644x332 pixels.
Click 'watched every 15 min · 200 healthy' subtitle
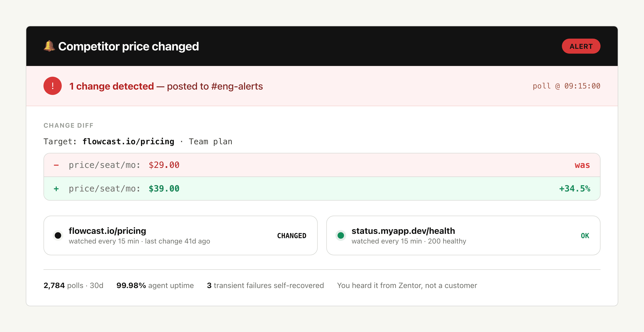click(409, 241)
